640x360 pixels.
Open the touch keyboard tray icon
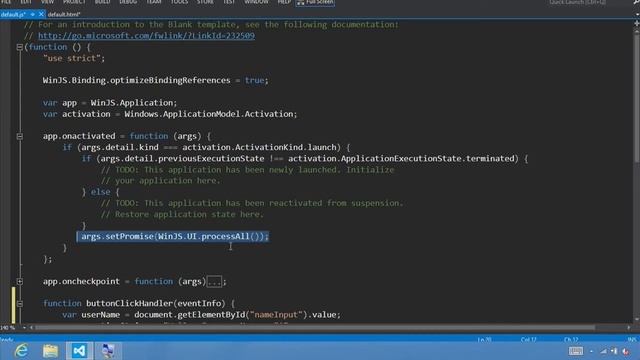[x=576, y=351]
